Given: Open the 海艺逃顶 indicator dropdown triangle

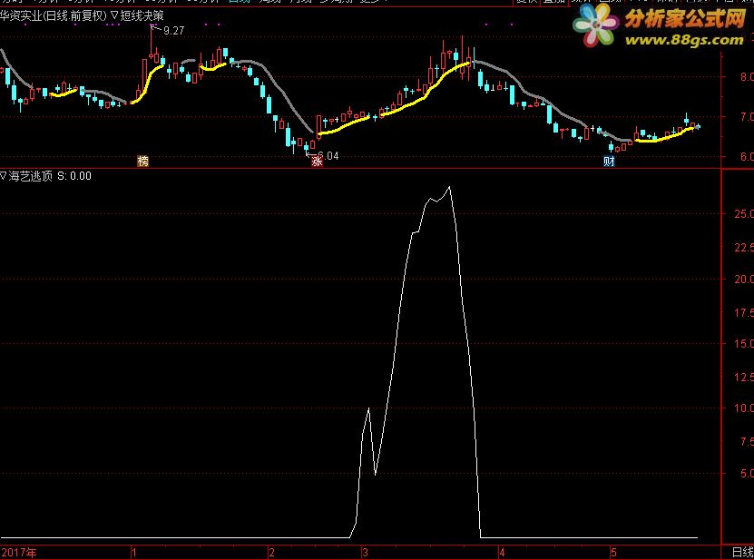Looking at the screenshot, I should point(4,176).
